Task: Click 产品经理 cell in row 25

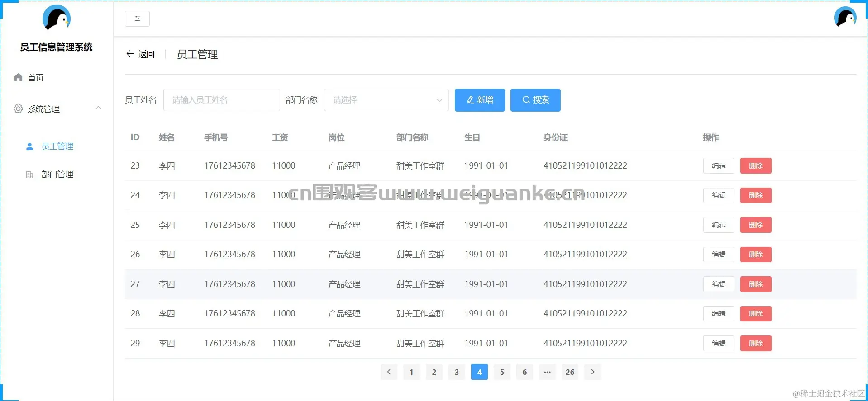Action: (x=344, y=225)
